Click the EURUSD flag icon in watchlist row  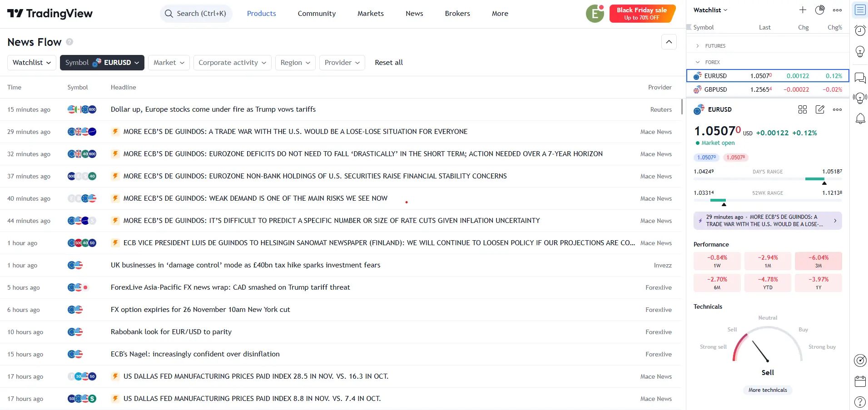pos(698,76)
